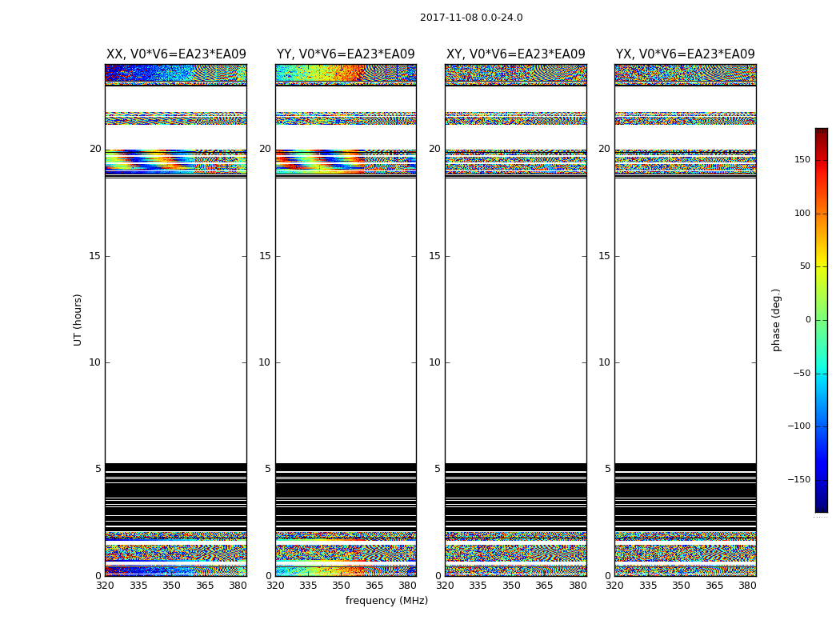Click the 150 tick label on colorbar
This screenshot has height=640, width=840.
coord(802,160)
